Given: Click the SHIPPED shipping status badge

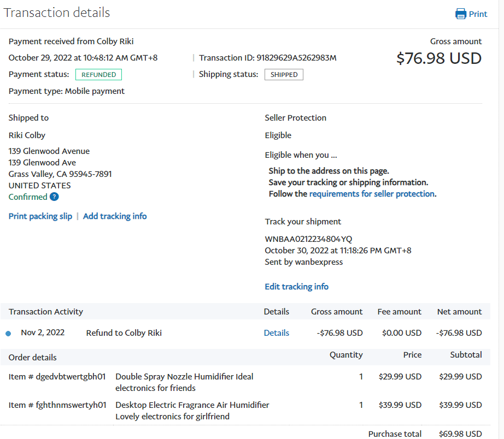Looking at the screenshot, I should point(284,75).
